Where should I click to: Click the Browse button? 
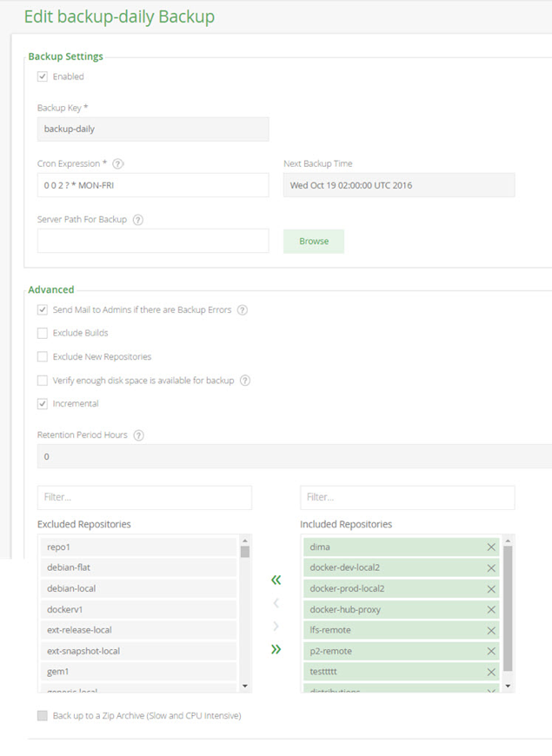[313, 242]
